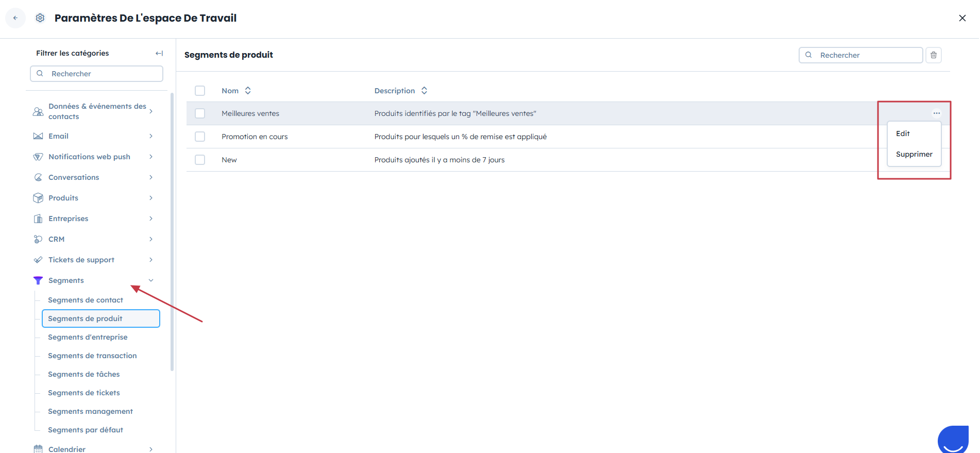Open the three-dot menu for Meilleures ventes

coord(936,113)
